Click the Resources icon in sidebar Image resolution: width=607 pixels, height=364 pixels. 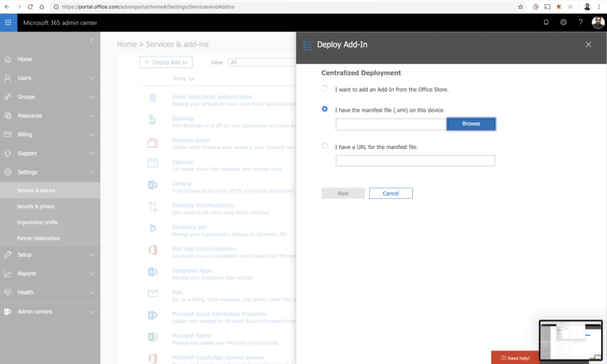[x=8, y=116]
